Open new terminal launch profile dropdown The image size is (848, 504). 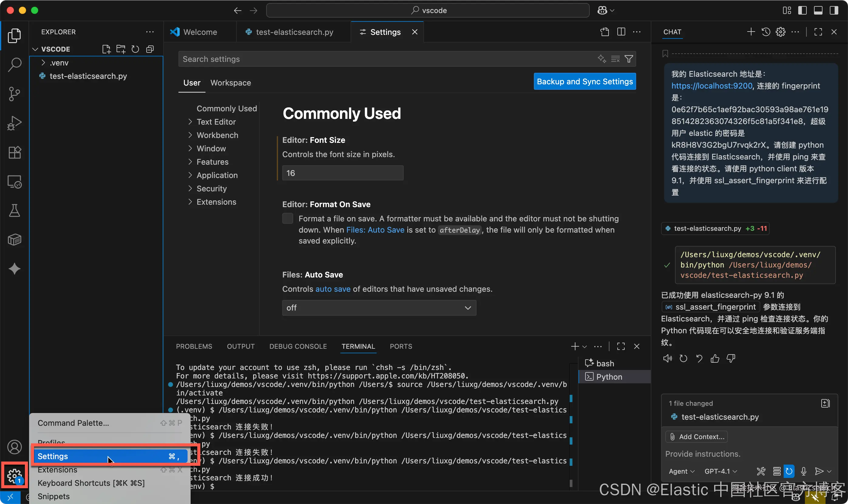coord(585,347)
